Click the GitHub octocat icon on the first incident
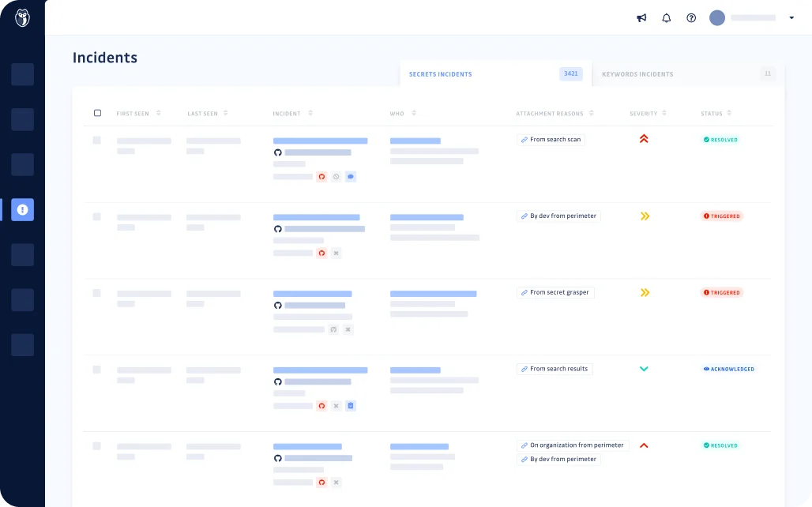 [x=278, y=152]
